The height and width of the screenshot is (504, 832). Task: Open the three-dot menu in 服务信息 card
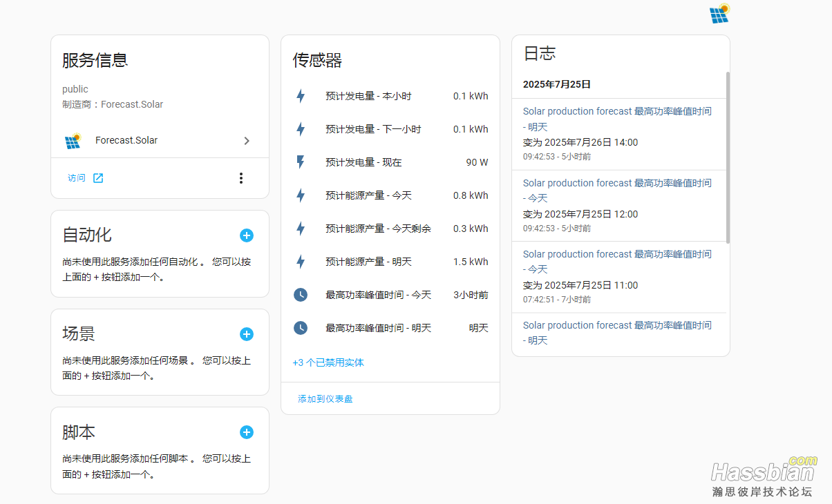pos(240,178)
